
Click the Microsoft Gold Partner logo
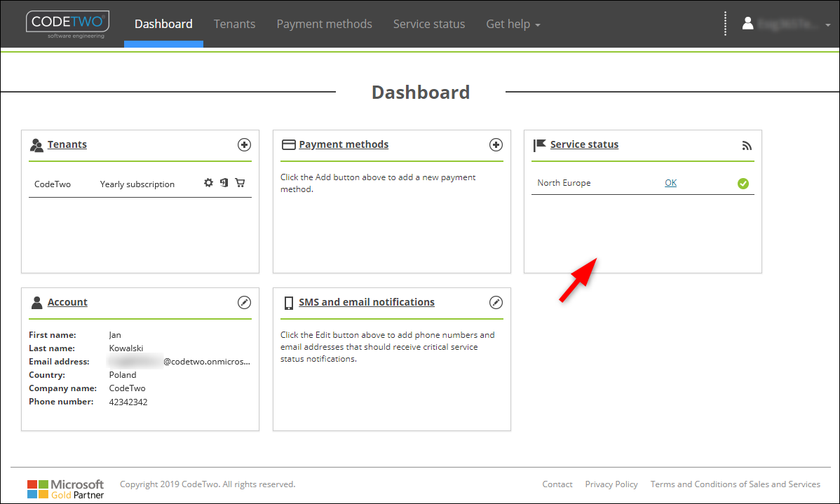(x=65, y=484)
